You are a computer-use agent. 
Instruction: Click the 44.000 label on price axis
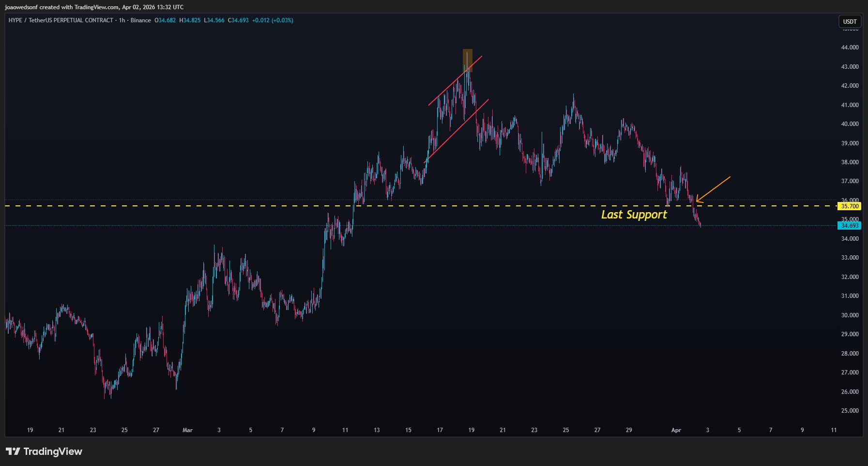850,47
